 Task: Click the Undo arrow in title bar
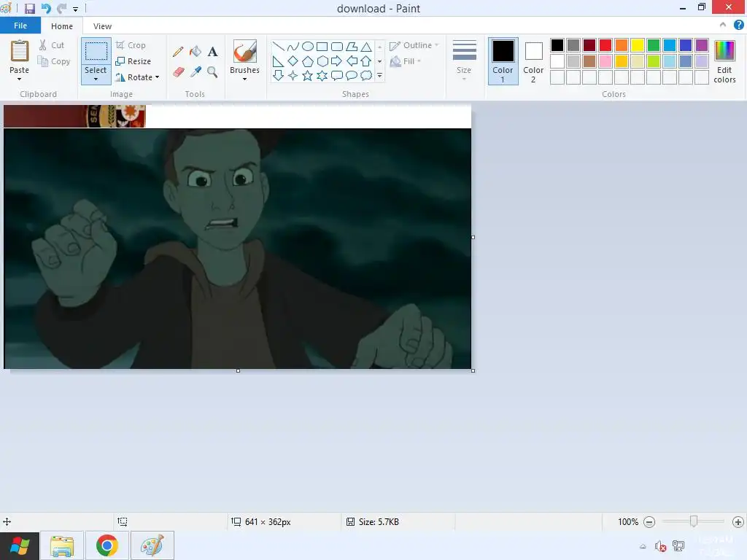tap(46, 9)
